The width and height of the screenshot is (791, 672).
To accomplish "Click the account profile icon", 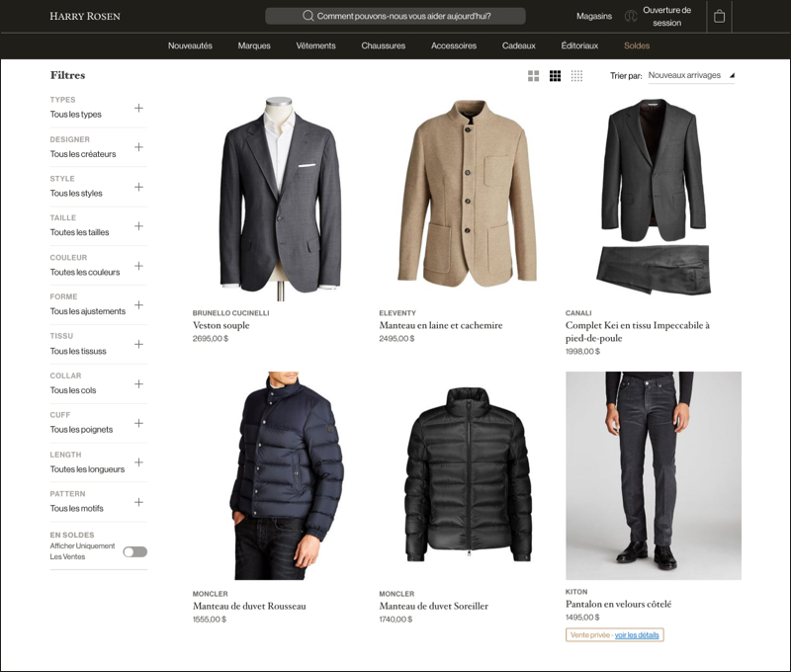I will [631, 16].
